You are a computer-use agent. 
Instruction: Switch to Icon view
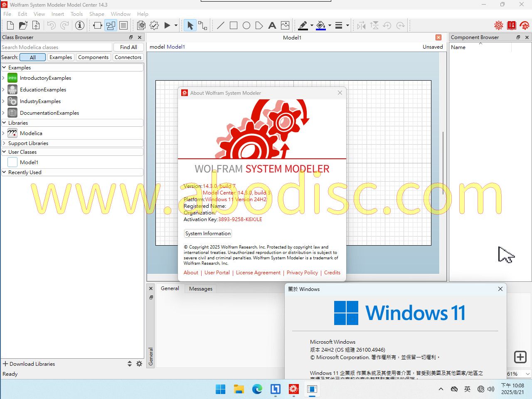pos(98,25)
